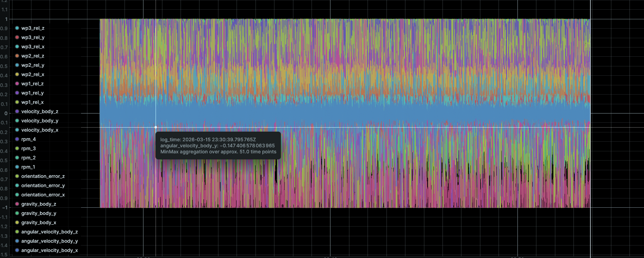This screenshot has width=644, height=258.
Task: Toggle velocity_body_x series visibility
Action: 39,130
